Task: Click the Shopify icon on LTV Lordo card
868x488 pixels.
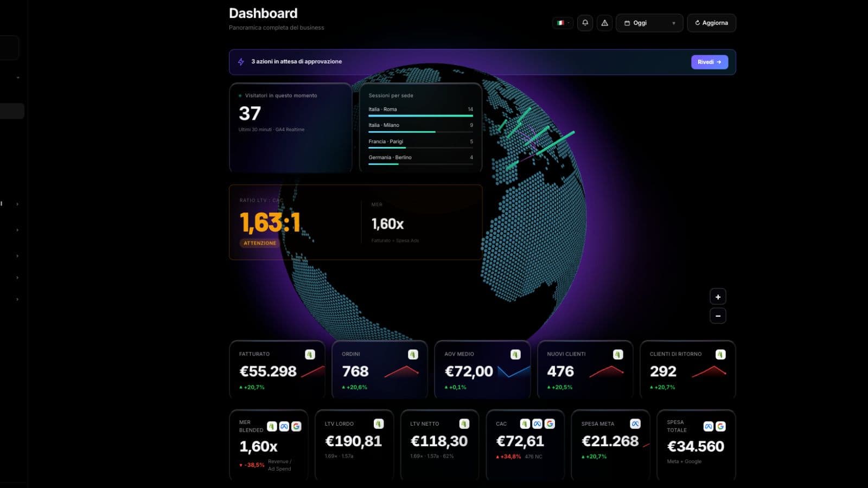Action: (x=379, y=423)
